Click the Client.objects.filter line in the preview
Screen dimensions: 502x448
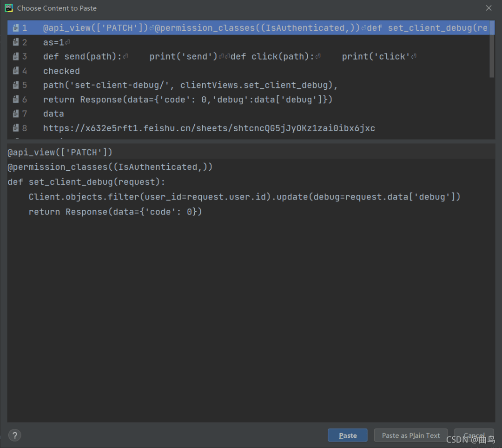tap(244, 197)
